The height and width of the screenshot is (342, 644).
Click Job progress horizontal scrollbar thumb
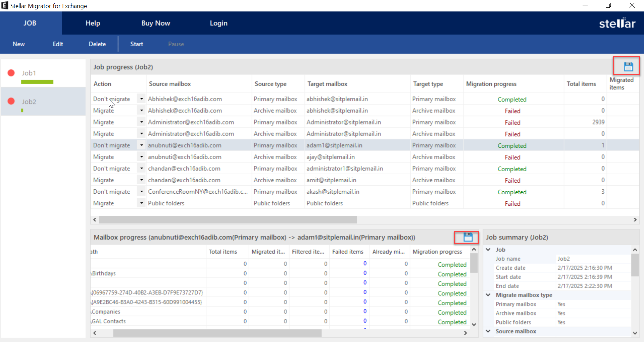point(228,219)
